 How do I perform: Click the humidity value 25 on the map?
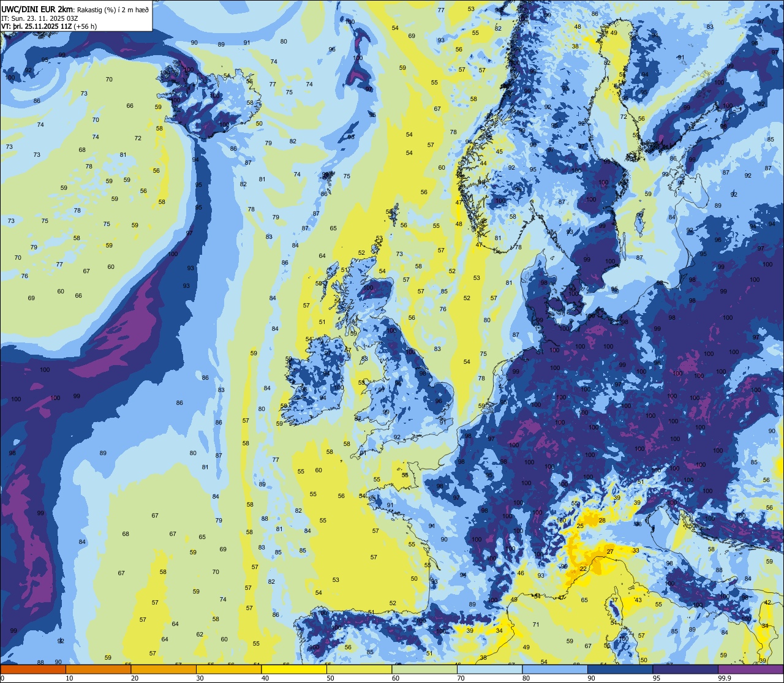pyautogui.click(x=580, y=526)
